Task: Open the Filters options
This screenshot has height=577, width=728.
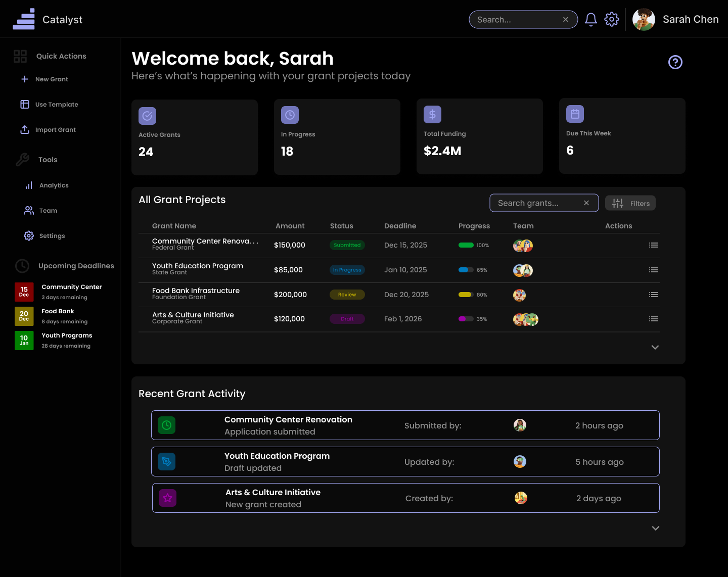Action: (x=630, y=203)
